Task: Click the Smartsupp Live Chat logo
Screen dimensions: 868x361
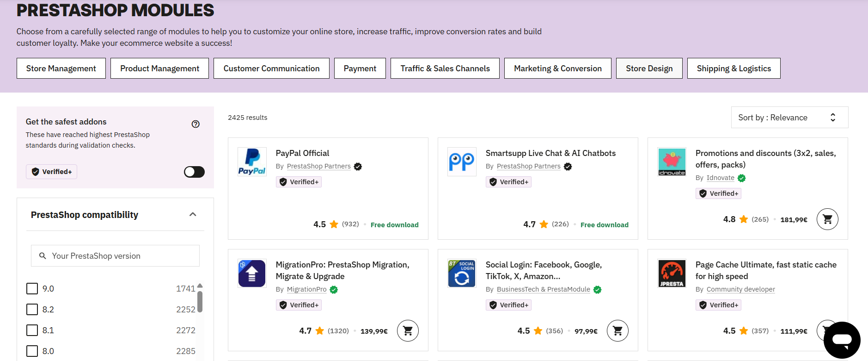Action: point(462,162)
